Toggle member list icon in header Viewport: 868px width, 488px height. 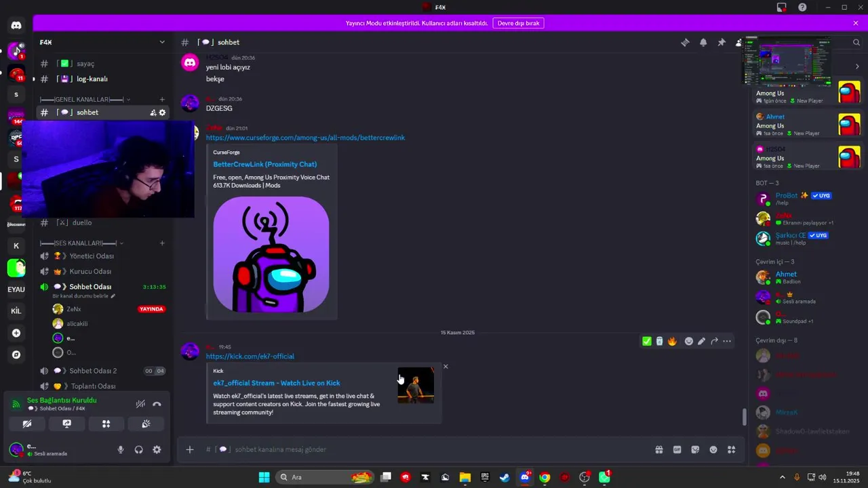pyautogui.click(x=738, y=42)
